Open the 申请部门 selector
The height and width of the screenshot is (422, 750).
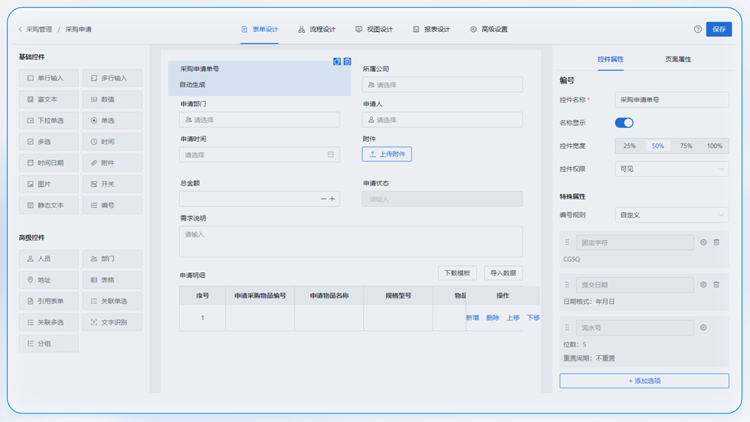pyautogui.click(x=259, y=120)
